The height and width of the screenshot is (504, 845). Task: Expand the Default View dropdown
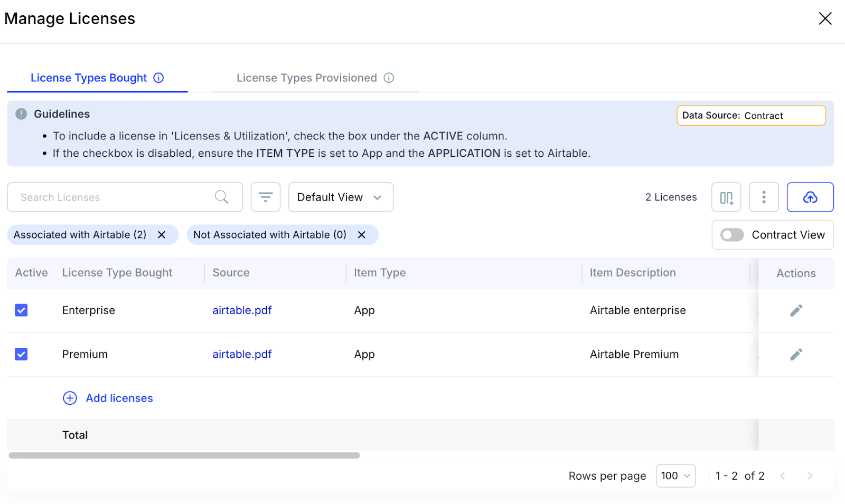[x=341, y=197]
